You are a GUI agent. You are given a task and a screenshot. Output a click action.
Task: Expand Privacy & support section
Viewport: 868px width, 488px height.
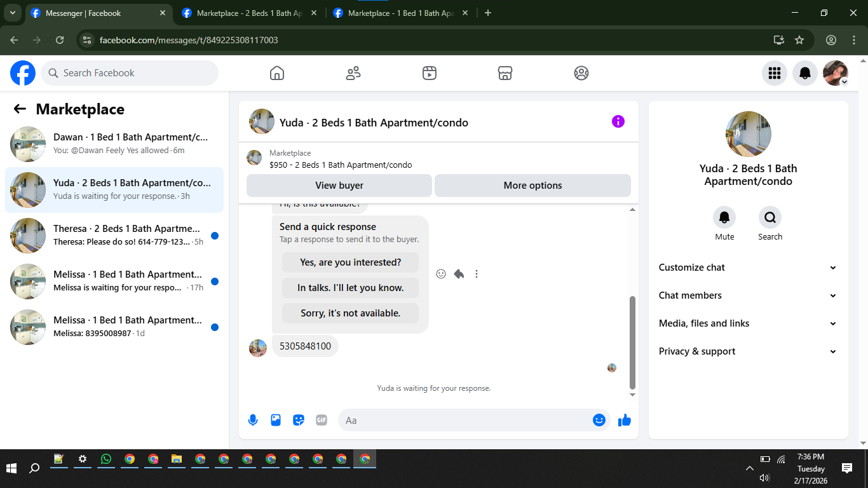point(748,351)
